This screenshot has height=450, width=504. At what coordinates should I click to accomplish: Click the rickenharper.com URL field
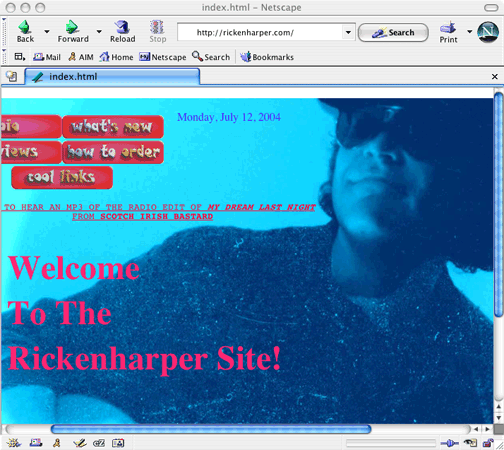260,32
